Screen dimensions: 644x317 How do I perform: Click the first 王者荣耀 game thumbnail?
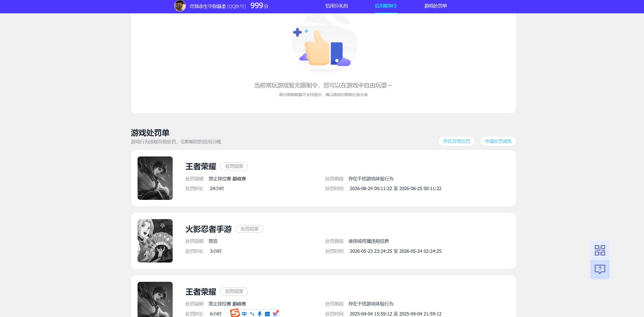(x=155, y=178)
